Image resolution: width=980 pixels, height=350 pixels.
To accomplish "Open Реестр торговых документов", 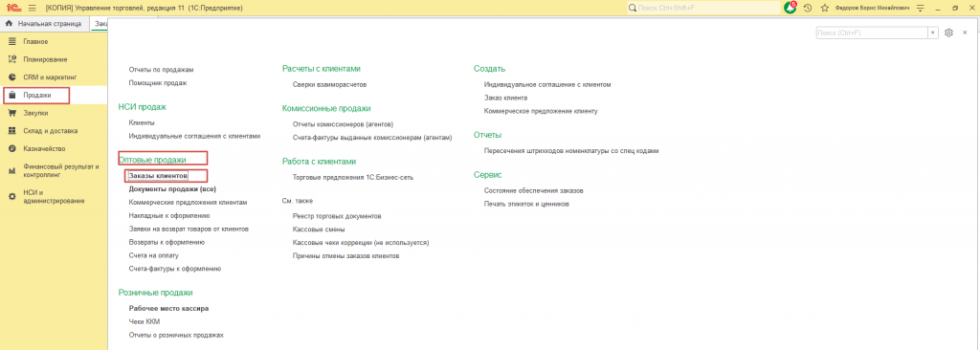I will [337, 216].
